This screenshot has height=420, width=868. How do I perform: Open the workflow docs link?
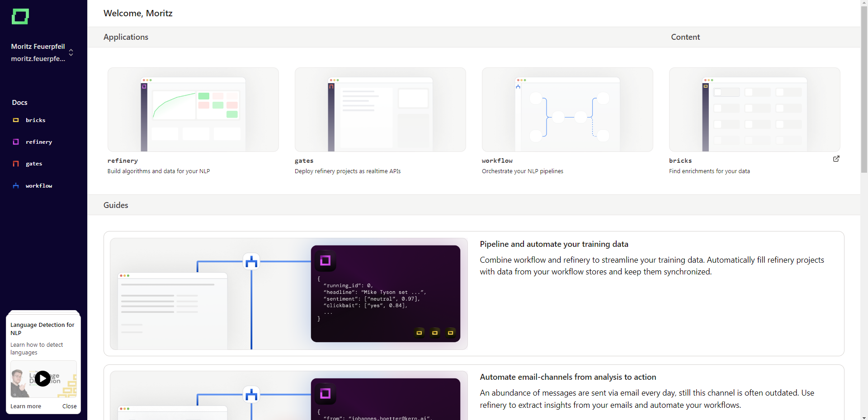(x=39, y=186)
